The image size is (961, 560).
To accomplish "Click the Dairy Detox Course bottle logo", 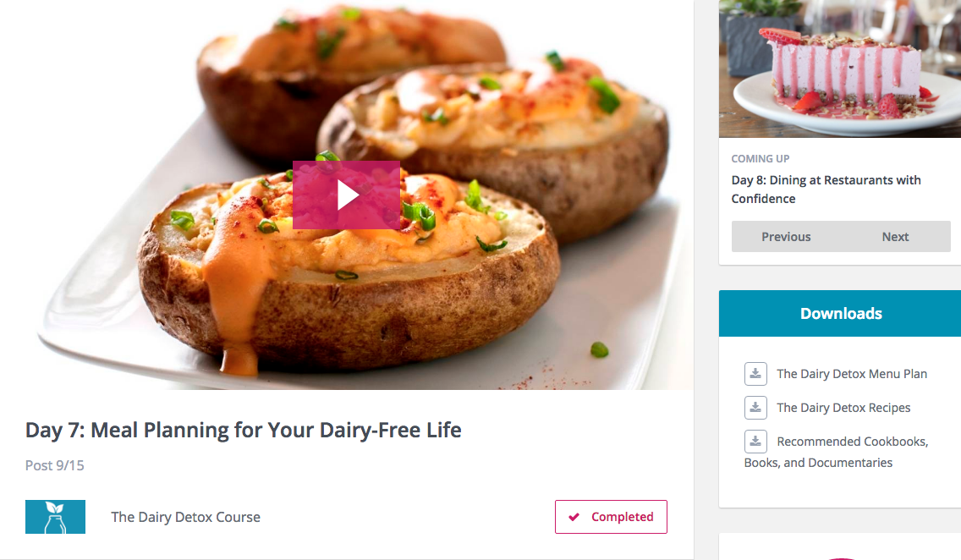I will (55, 517).
